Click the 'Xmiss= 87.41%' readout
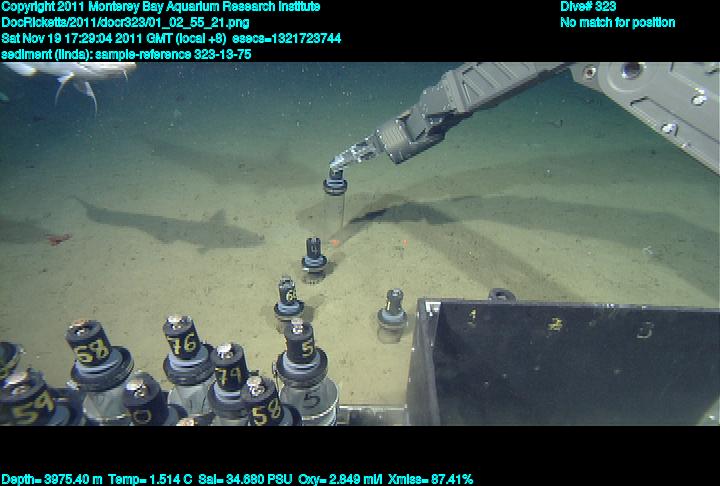Viewport: 720px width, 486px height. point(430,480)
